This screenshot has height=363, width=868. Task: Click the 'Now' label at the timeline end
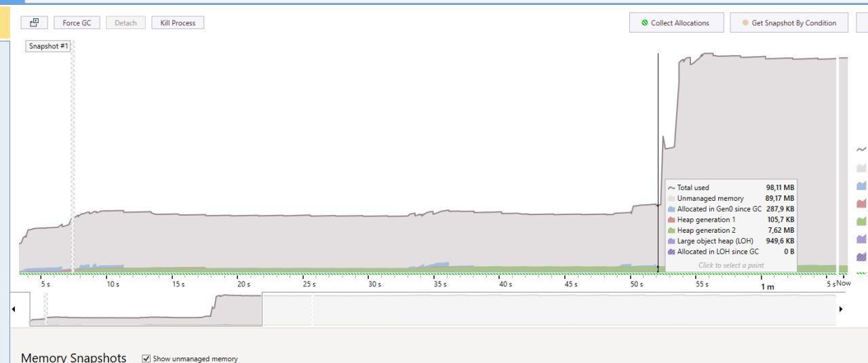843,284
